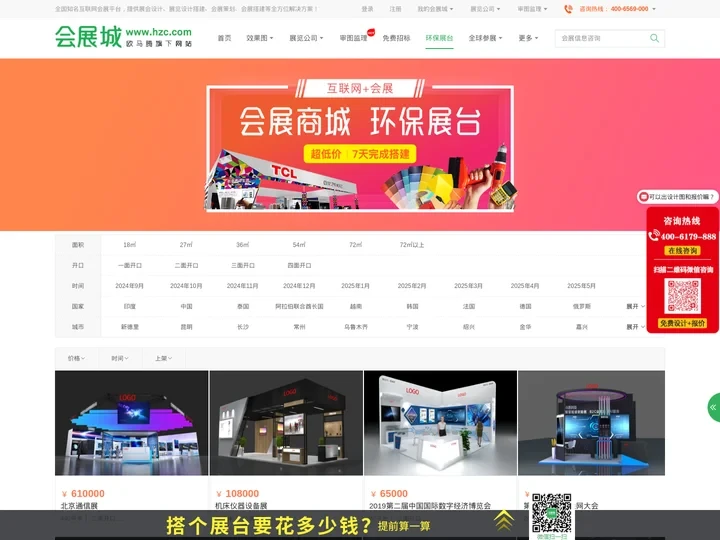The width and height of the screenshot is (720, 540).
Task: Filter city by 宁波
Action: 412,327
